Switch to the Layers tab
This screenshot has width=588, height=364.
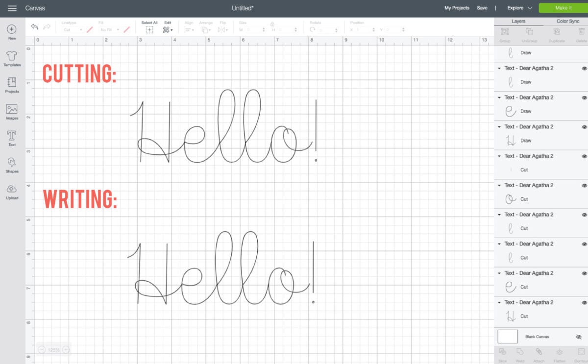click(518, 22)
